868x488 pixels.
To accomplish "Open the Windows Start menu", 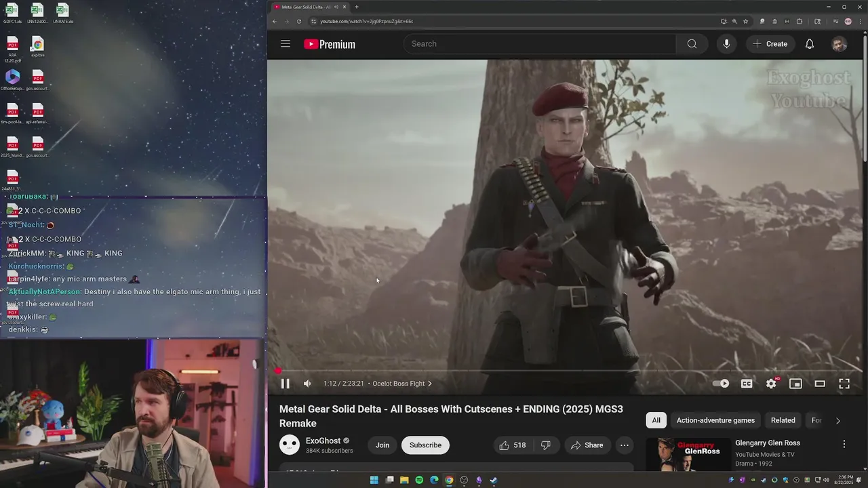I will [374, 480].
